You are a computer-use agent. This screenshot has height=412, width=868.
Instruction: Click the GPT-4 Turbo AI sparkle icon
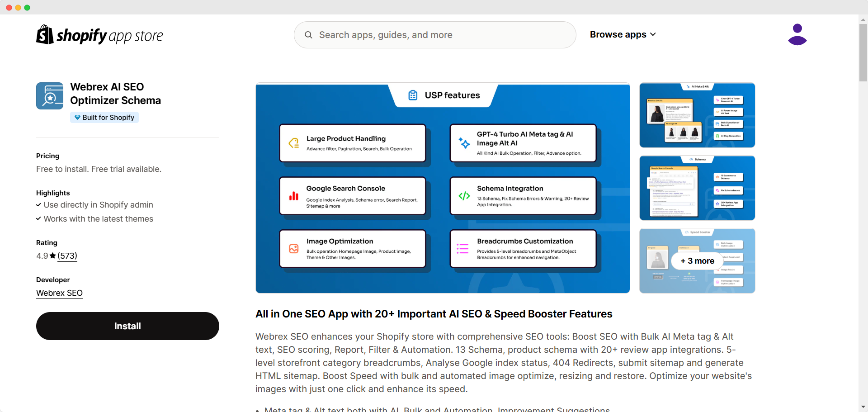click(464, 143)
